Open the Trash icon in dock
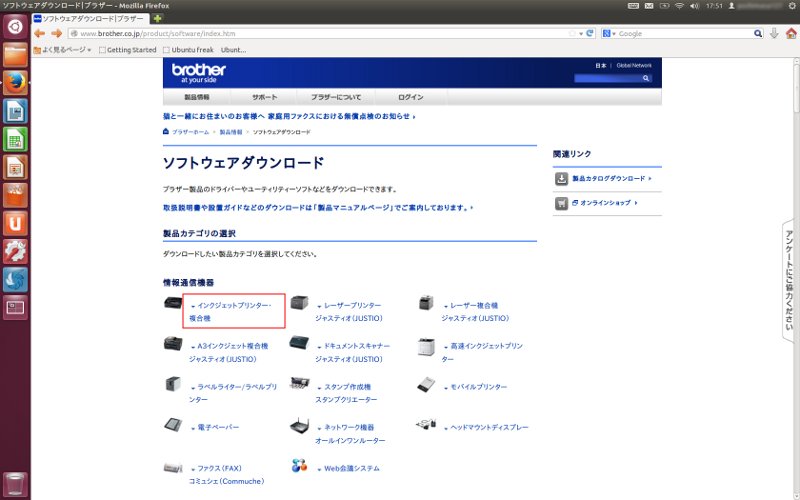Viewport: 800px width, 500px height. tap(15, 485)
